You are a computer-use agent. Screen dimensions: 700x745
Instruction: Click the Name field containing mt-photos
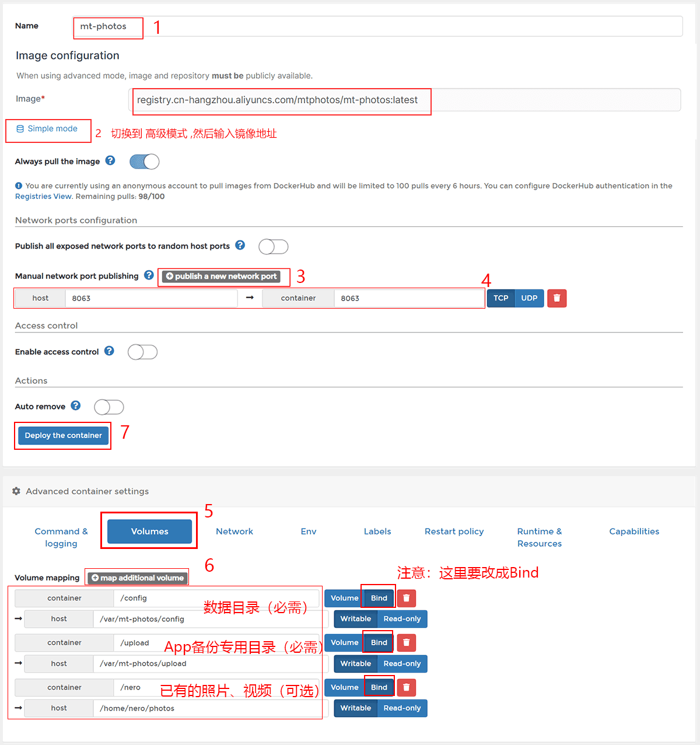point(377,26)
